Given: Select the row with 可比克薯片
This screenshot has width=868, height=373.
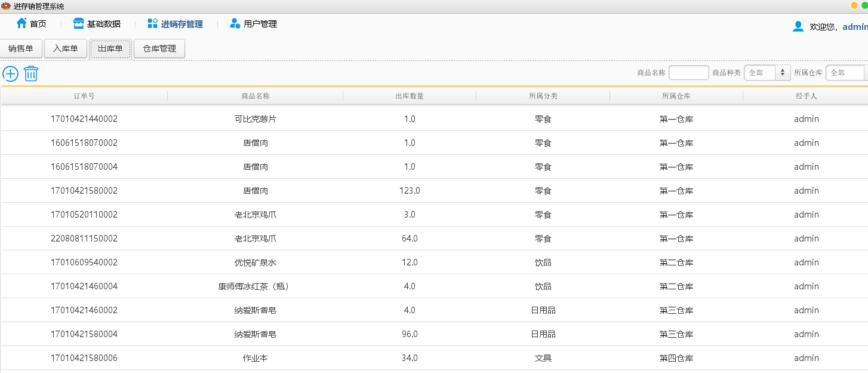Looking at the screenshot, I should coord(255,119).
